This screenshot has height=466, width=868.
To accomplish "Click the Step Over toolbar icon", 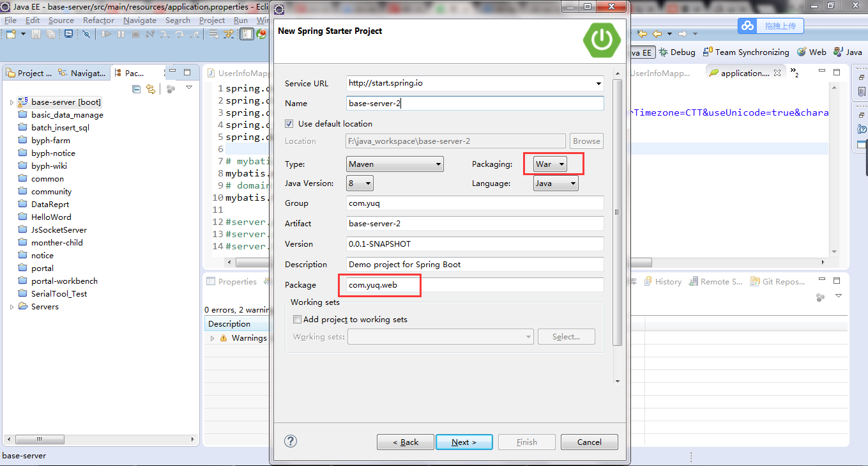I will (x=179, y=34).
